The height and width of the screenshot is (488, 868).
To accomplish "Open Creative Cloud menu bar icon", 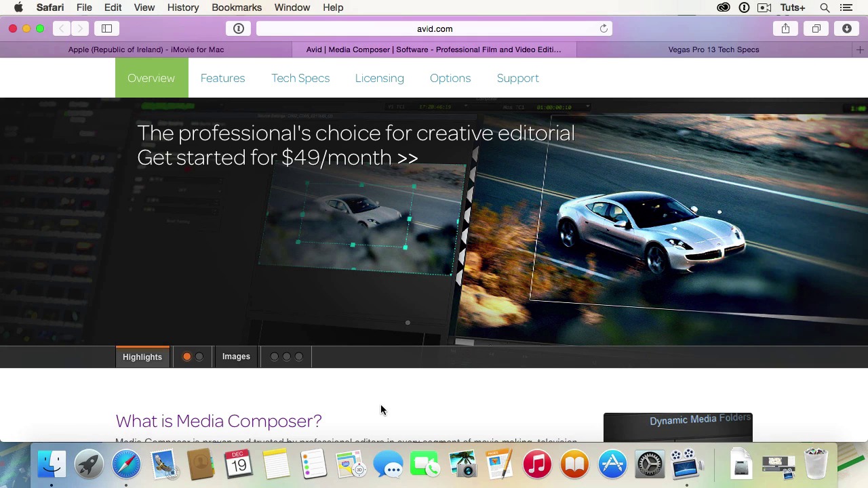I will coord(724,7).
